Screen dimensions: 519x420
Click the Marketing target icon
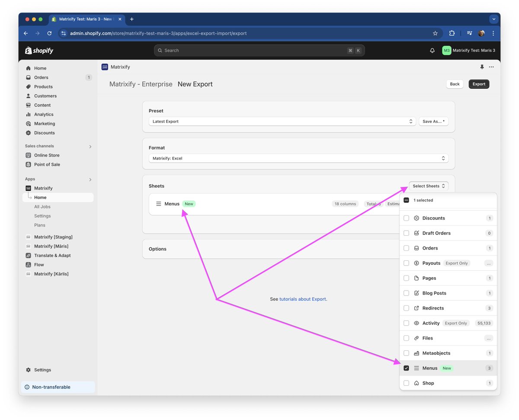pyautogui.click(x=29, y=124)
